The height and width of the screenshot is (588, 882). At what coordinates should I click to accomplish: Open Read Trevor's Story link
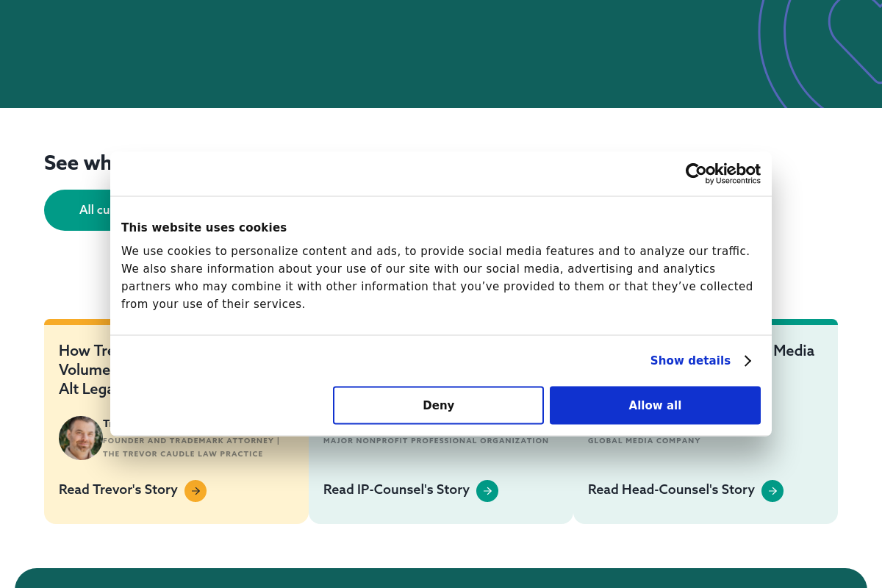pyautogui.click(x=118, y=490)
